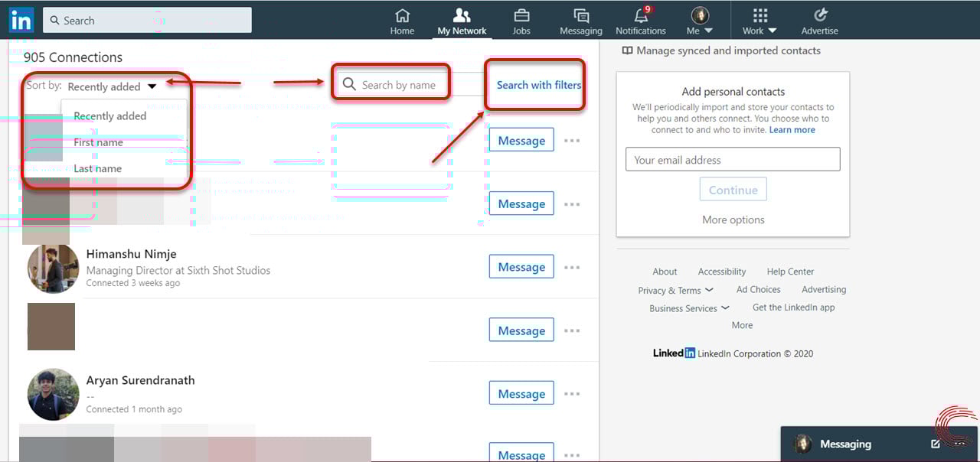Open the Recently added sort dropdown
Image resolution: width=980 pixels, height=462 pixels.
coord(112,86)
